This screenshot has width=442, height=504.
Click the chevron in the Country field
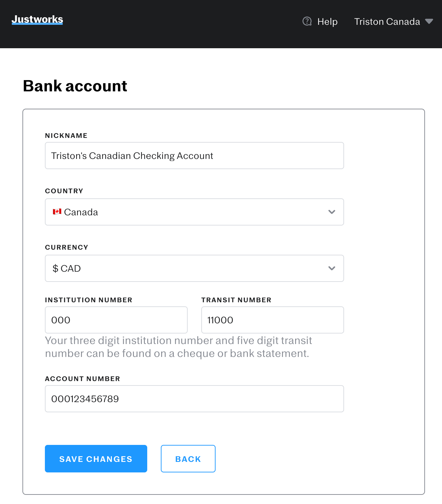pos(332,212)
